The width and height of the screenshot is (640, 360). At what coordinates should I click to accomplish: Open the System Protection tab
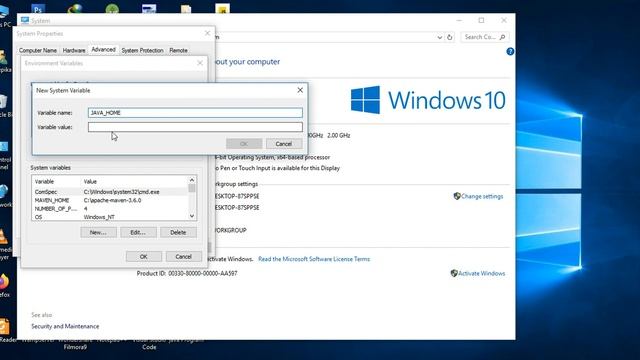[142, 50]
